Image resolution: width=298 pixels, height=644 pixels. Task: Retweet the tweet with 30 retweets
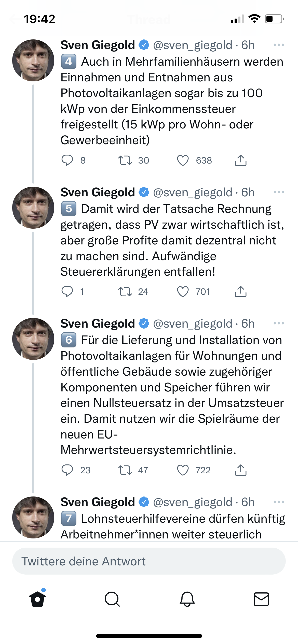pyautogui.click(x=125, y=160)
